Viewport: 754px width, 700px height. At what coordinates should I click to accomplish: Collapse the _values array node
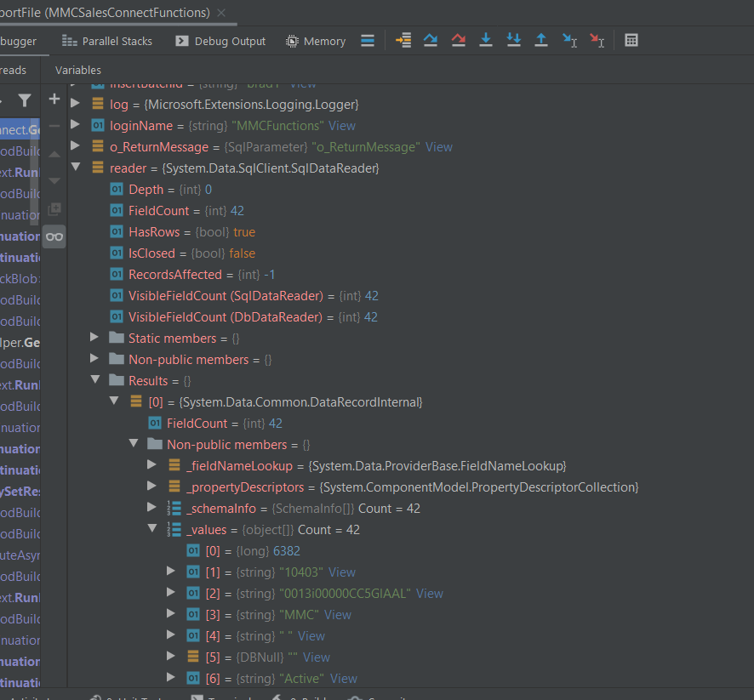[152, 529]
